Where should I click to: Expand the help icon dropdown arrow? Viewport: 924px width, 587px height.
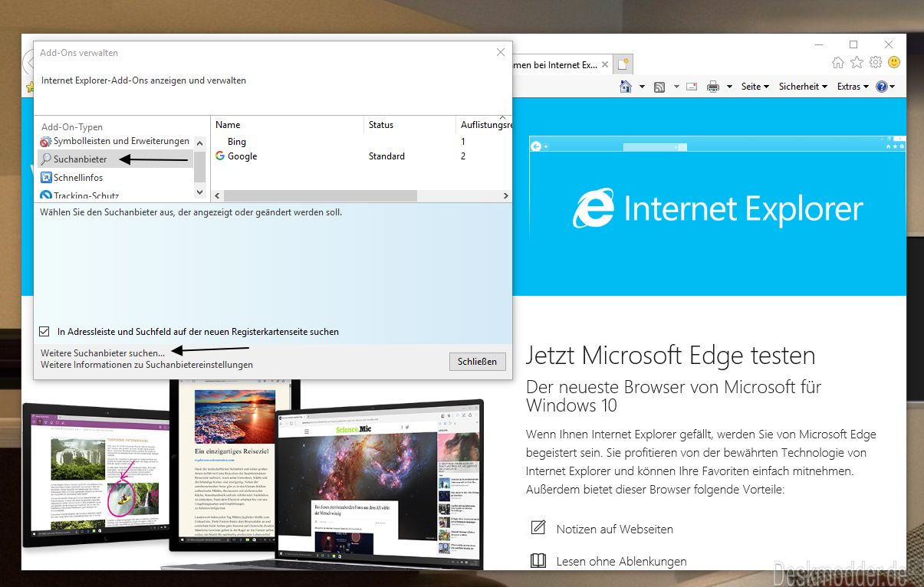click(x=893, y=87)
